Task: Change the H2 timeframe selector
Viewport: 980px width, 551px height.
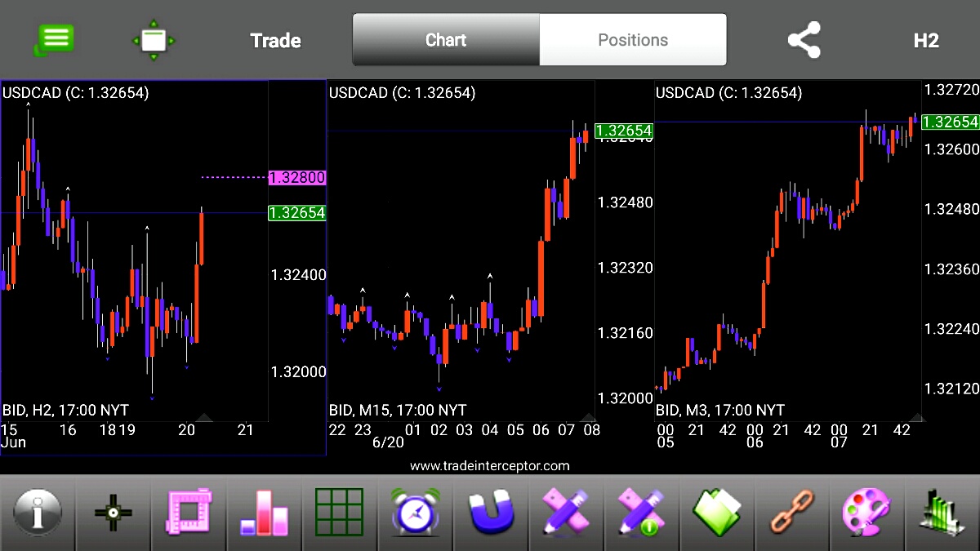Action: coord(926,40)
